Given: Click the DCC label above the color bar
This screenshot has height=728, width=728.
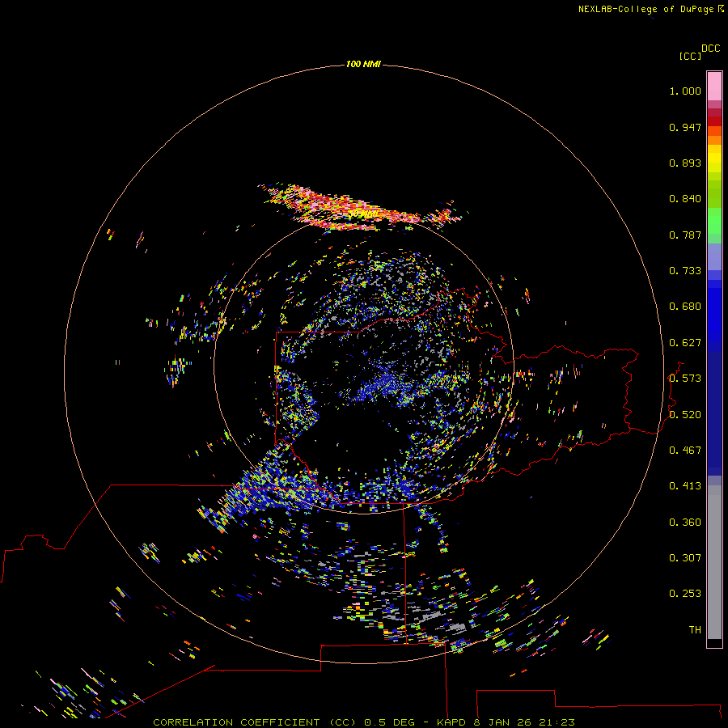Looking at the screenshot, I should pyautogui.click(x=711, y=49).
